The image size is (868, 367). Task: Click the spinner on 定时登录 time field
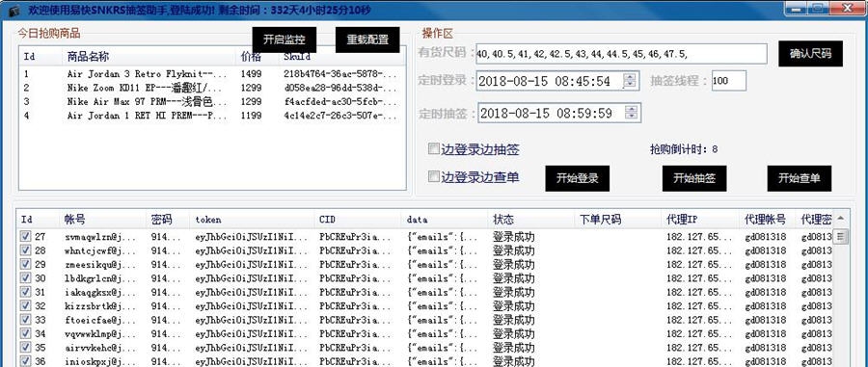630,81
